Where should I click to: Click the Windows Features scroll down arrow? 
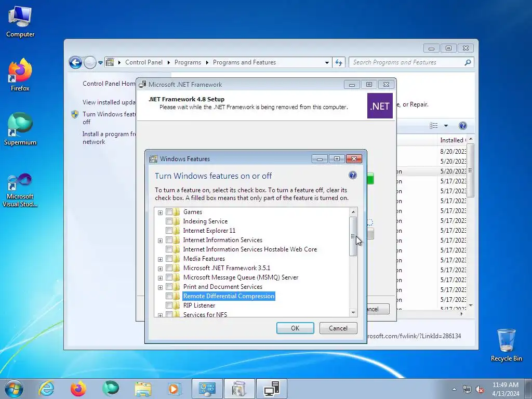(353, 312)
